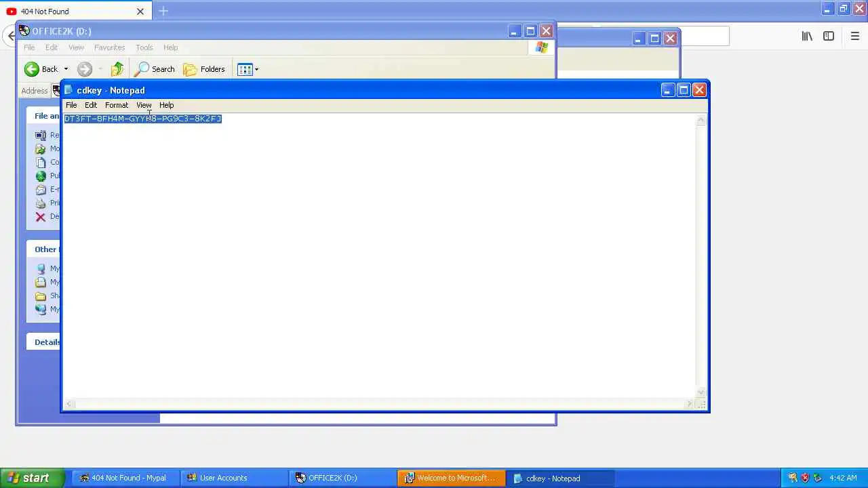Open a new browser tab with plus
Image resolution: width=868 pixels, height=488 pixels.
163,11
